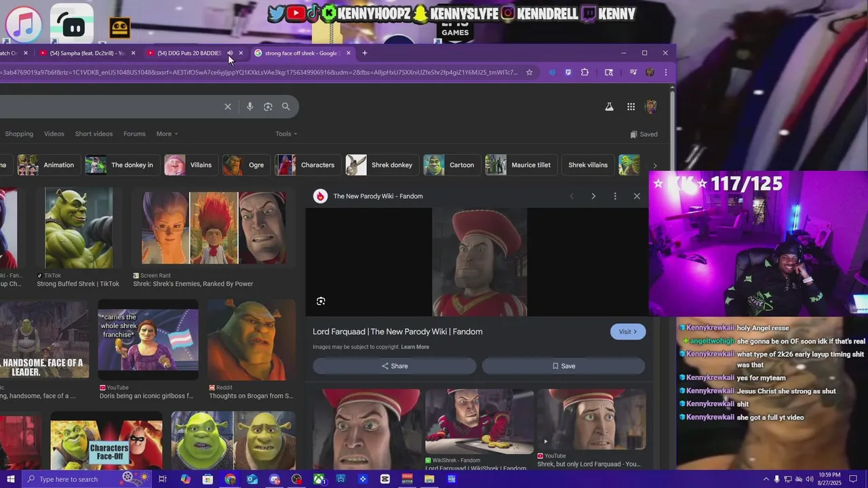Switch to the Short videos tab
This screenshot has height=488, width=868.
tap(94, 134)
